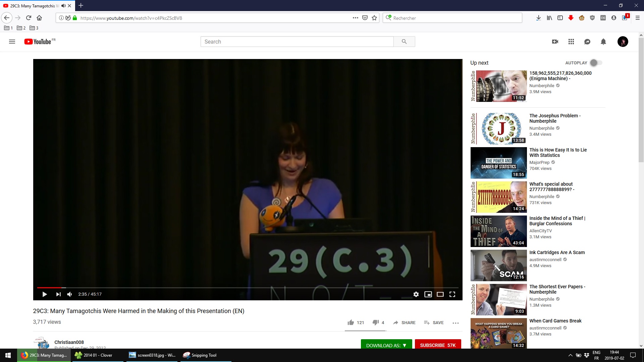Like the video with thumbs up
The image size is (644, 362).
tap(351, 322)
